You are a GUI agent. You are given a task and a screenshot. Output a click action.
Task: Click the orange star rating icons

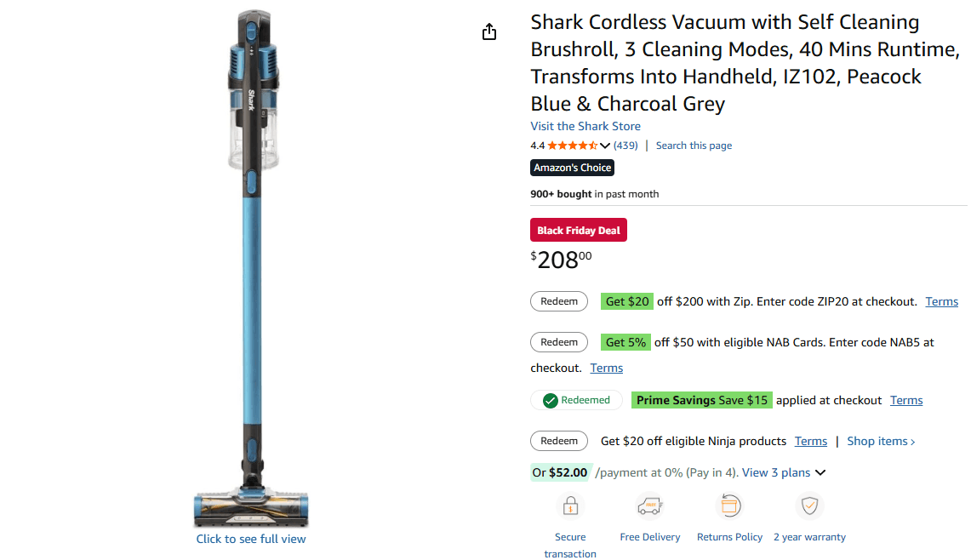click(x=572, y=146)
